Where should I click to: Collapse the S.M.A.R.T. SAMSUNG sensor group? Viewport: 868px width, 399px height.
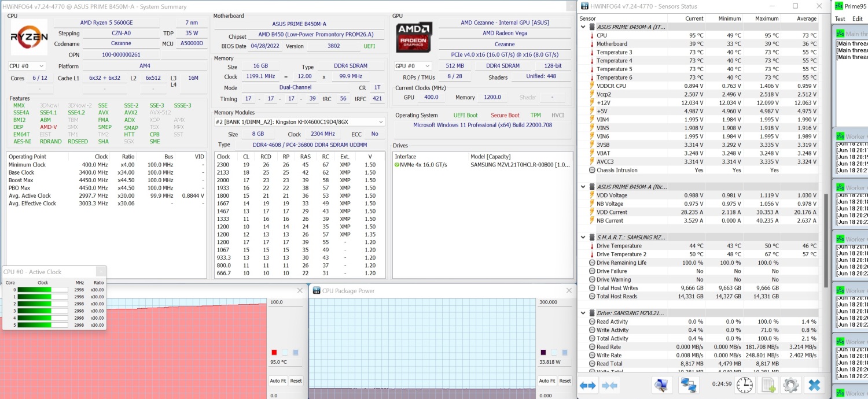(583, 237)
